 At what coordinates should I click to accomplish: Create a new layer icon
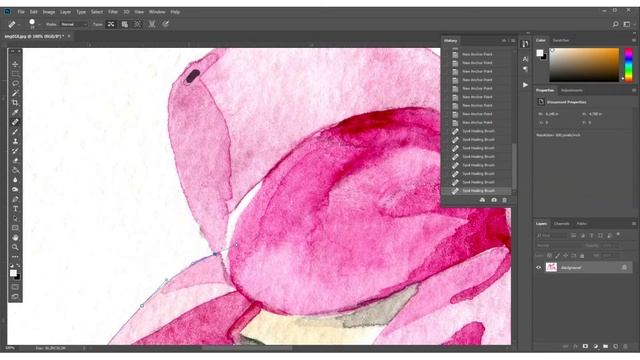616,346
